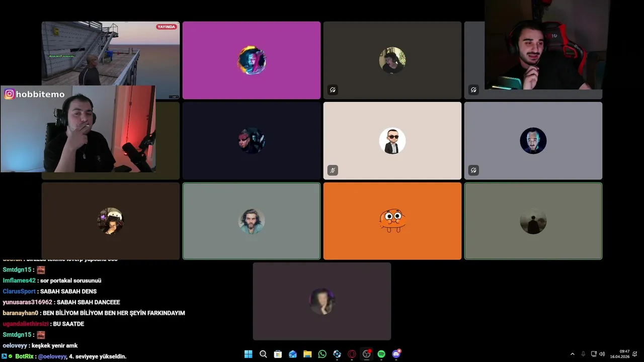Click "BEN BİLİYOM BİLİYOM BEN HER ŞEYİN FARKINDAYIM" message
644x362 pixels.
[x=114, y=313]
